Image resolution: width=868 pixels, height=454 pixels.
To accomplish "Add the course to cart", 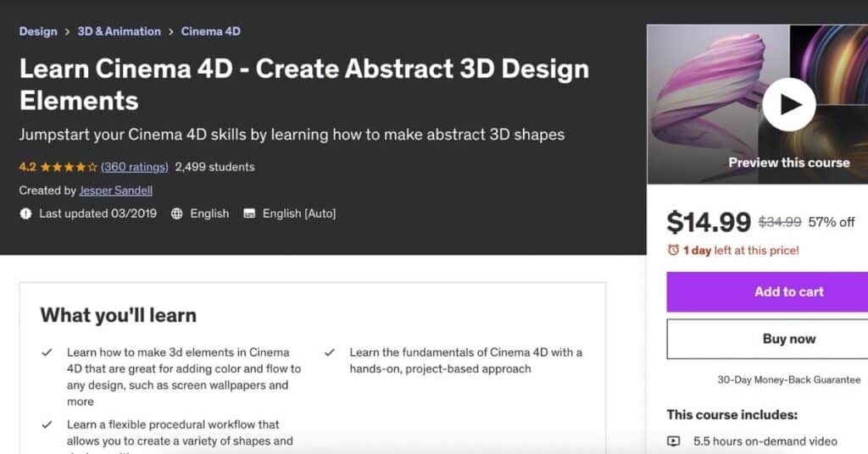I will coord(767,292).
